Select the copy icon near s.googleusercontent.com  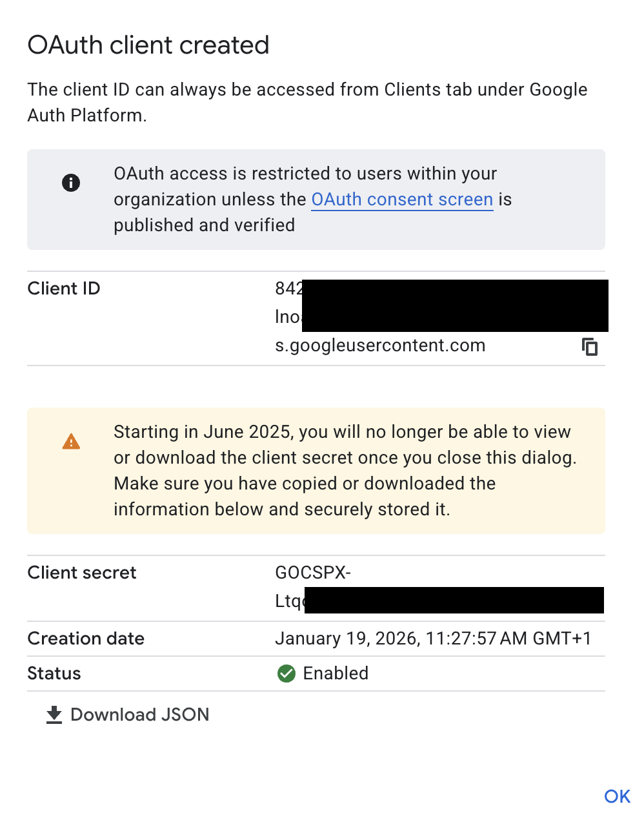click(x=590, y=346)
